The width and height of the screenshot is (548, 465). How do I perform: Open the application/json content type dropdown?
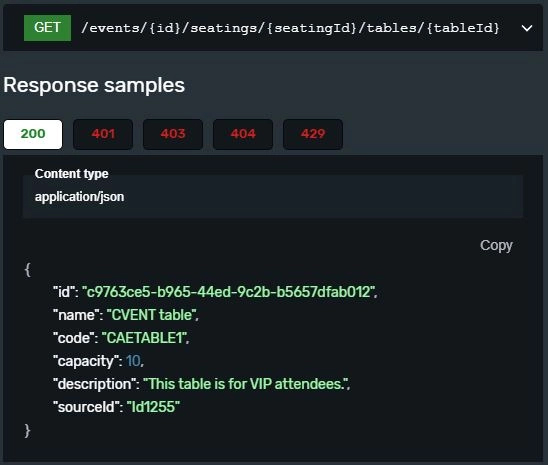point(273,197)
